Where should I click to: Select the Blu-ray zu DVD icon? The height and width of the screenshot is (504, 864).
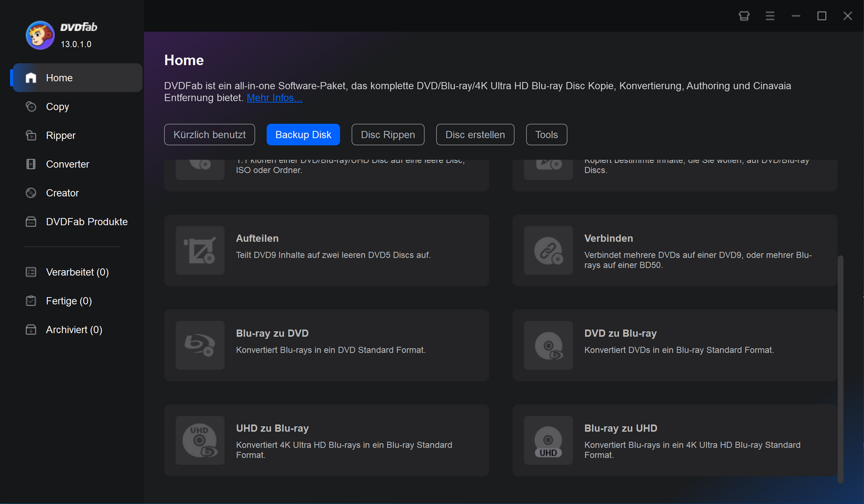[x=200, y=346]
